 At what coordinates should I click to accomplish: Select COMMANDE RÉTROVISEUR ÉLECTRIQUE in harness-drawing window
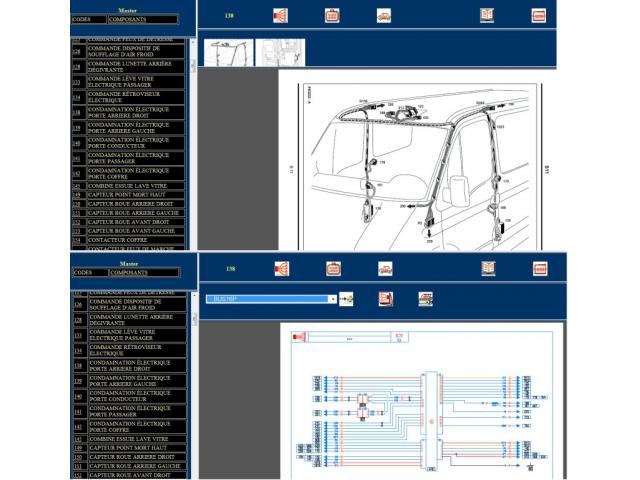pos(136,97)
